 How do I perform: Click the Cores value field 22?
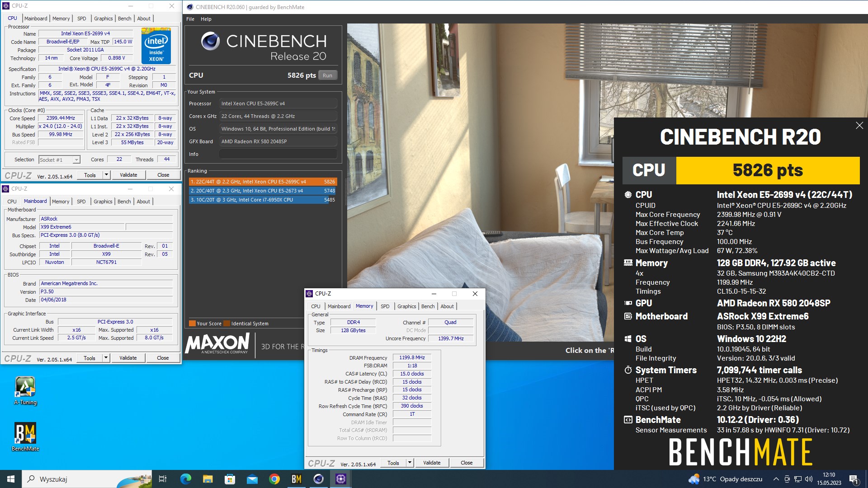point(119,160)
